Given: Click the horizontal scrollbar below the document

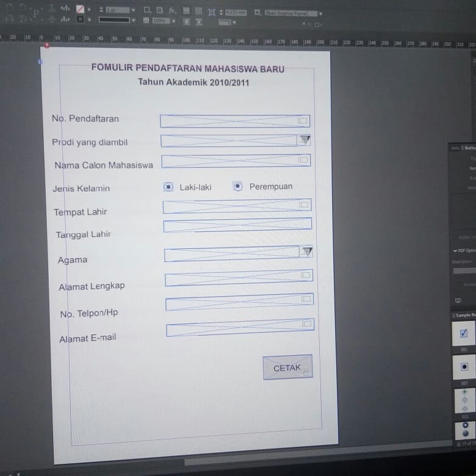Looking at the screenshot, I should (317, 454).
